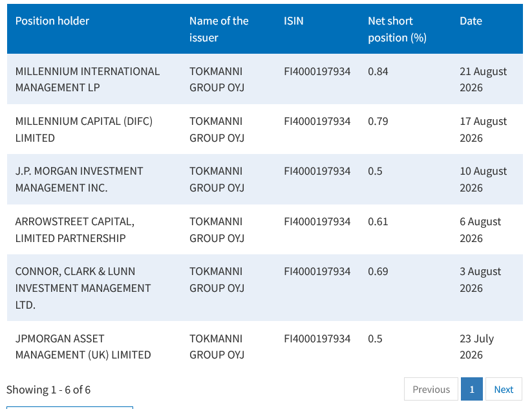Select JPMORGAN ASSET MANAGEMENT (UK) LIMITED cell
Screen dimensions: 532x409
coord(83,346)
